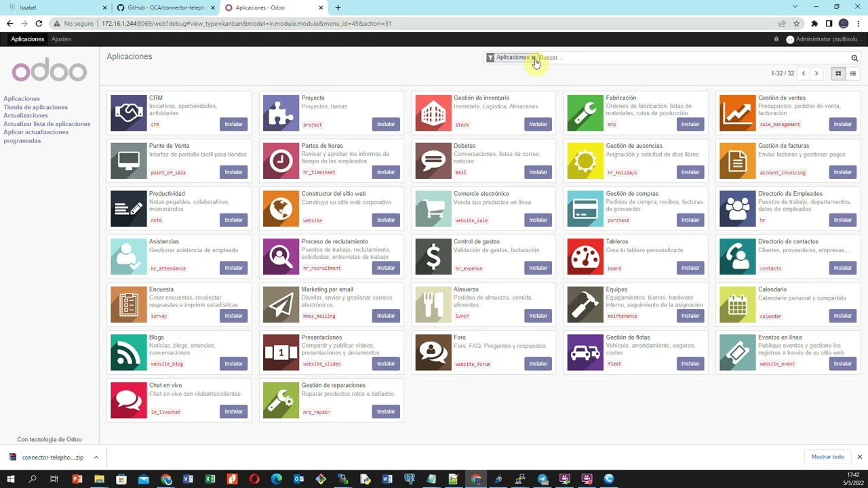Open the Encuesta clipboard icon

(129, 304)
